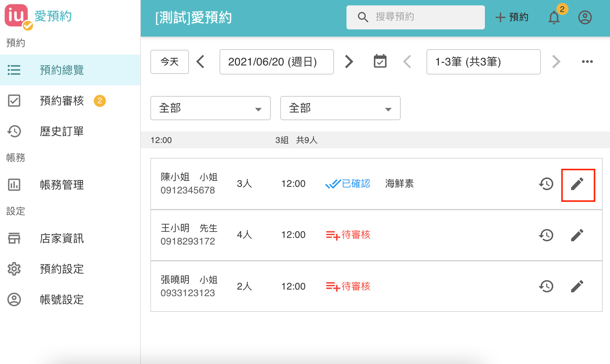Open the more options ellipsis menu

(587, 62)
